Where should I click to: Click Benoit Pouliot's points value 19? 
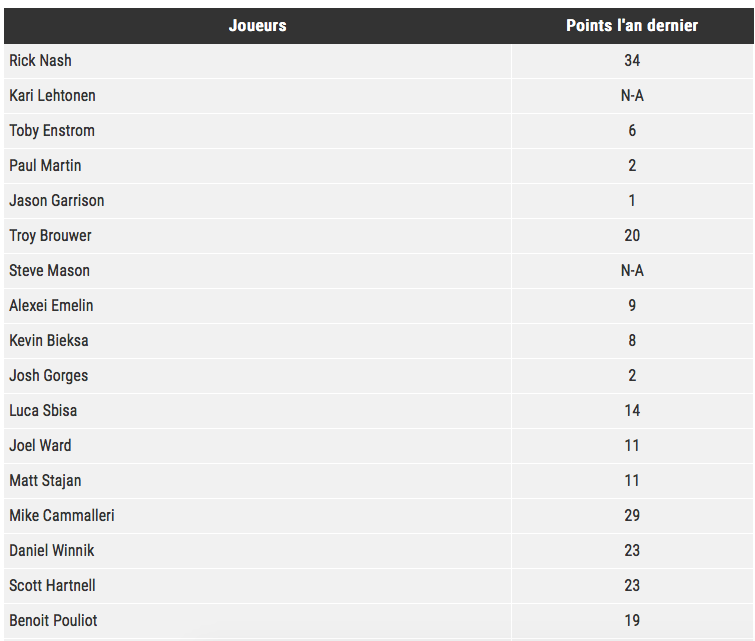[632, 621]
